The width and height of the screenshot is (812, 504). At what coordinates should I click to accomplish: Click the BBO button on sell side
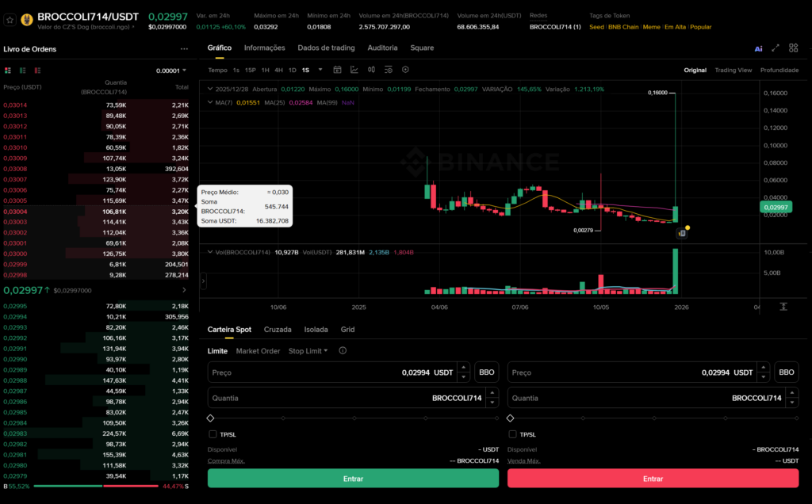point(786,372)
